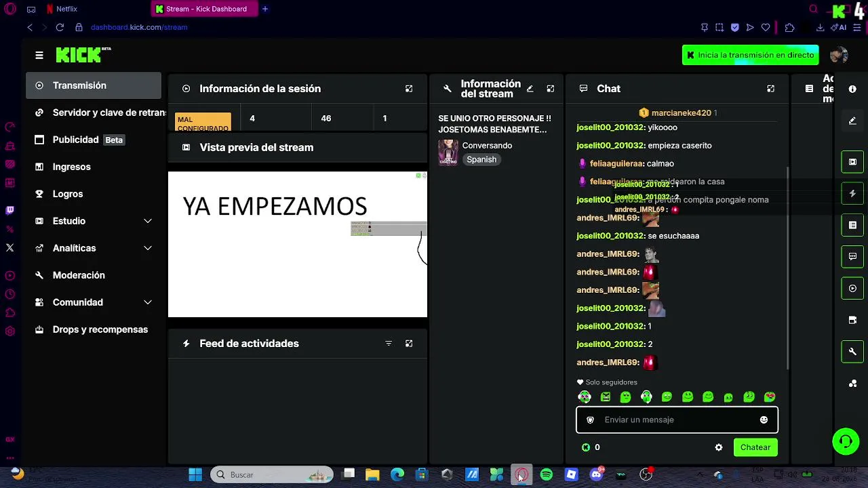The image size is (868, 488).
Task: Click 'Inicia la transmisión en directo' button
Action: click(750, 55)
